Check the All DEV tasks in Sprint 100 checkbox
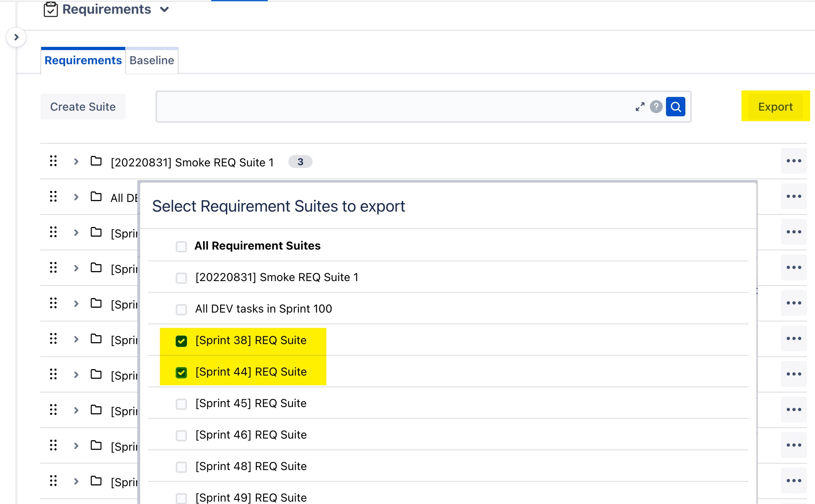This screenshot has height=504, width=815. coord(181,309)
